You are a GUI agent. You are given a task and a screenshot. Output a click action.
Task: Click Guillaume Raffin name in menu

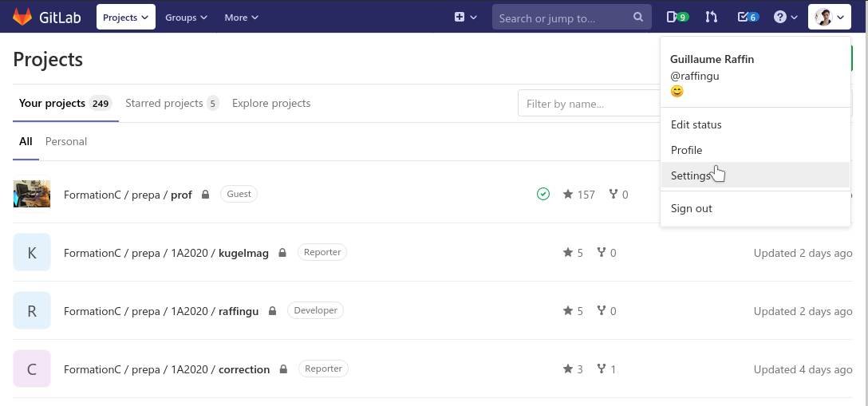712,59
